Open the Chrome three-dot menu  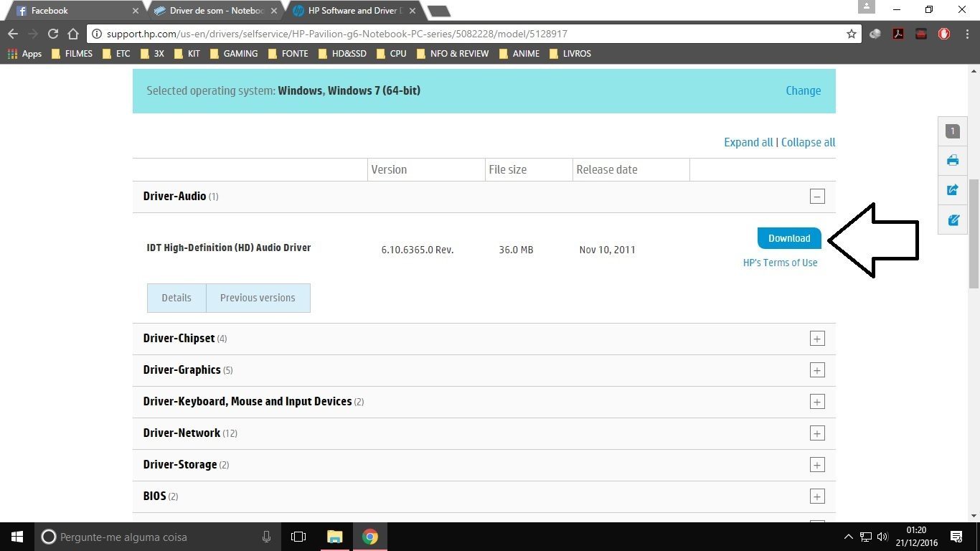click(966, 34)
